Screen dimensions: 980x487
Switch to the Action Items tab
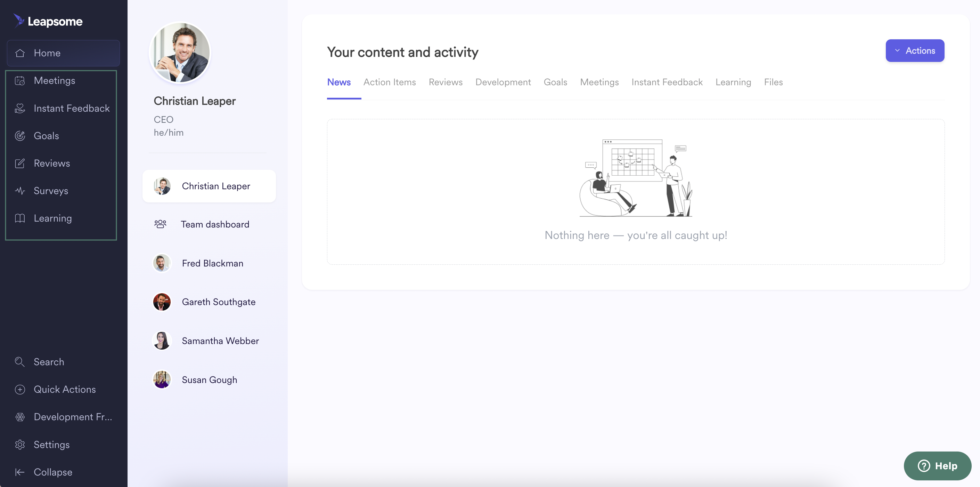390,82
